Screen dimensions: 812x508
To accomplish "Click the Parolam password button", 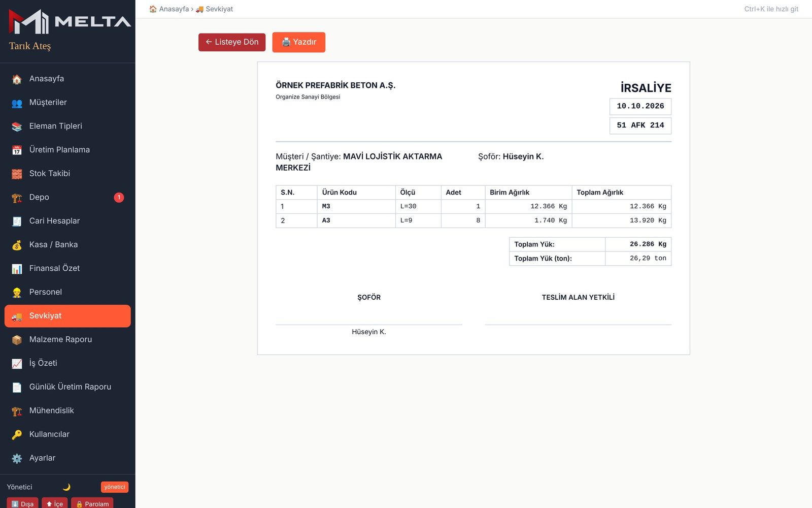I will click(x=92, y=503).
